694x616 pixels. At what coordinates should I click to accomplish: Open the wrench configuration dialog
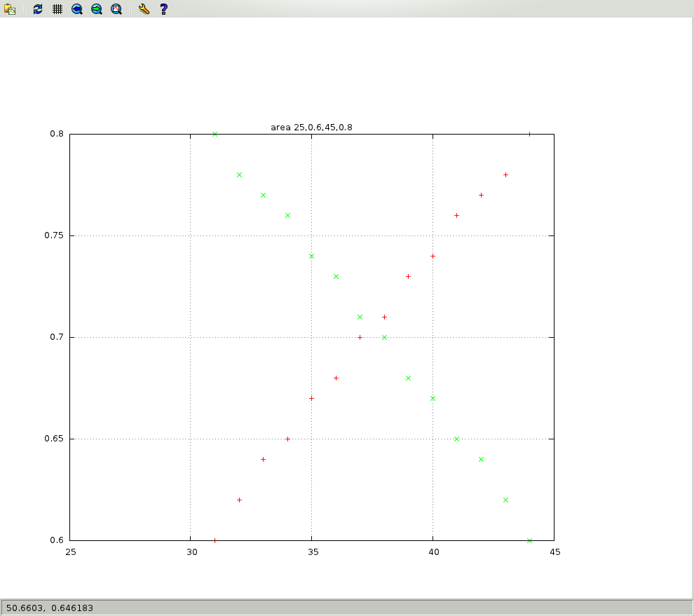[x=144, y=9]
